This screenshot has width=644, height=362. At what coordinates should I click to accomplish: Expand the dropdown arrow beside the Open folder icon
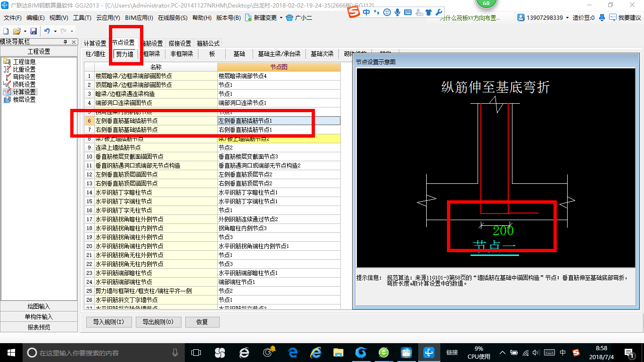24,31
